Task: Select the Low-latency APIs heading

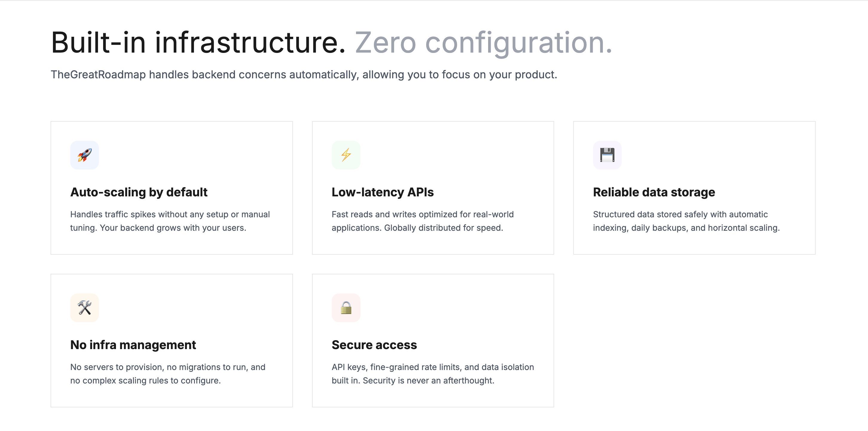Action: 383,192
